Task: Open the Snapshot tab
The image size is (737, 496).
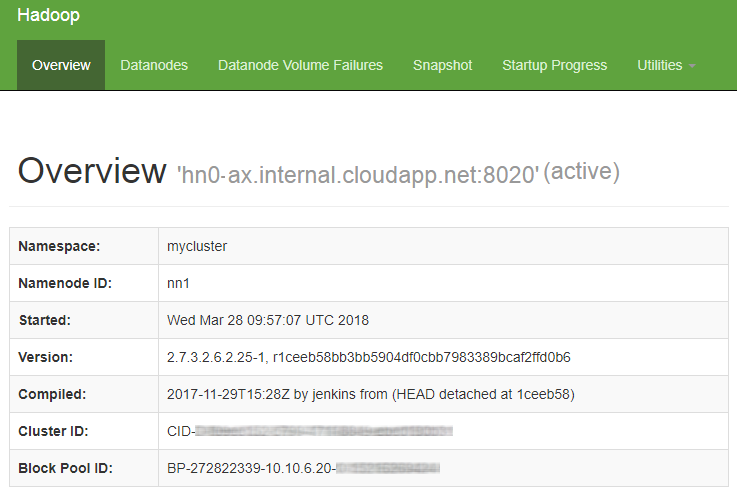Action: (442, 65)
